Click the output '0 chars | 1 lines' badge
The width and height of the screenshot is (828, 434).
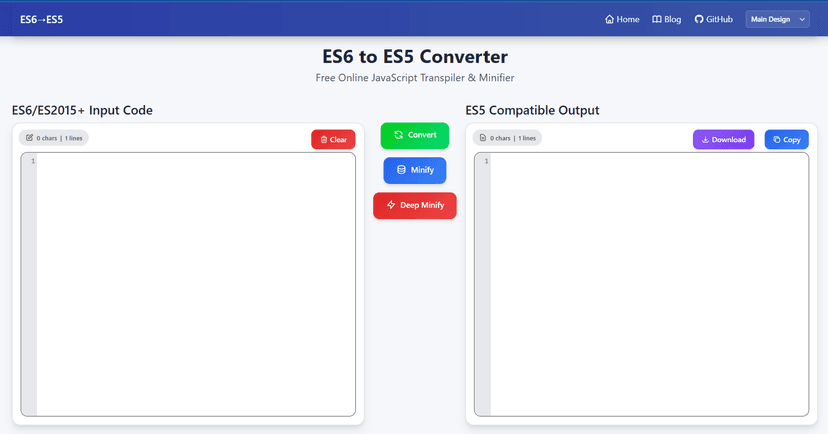tap(507, 138)
